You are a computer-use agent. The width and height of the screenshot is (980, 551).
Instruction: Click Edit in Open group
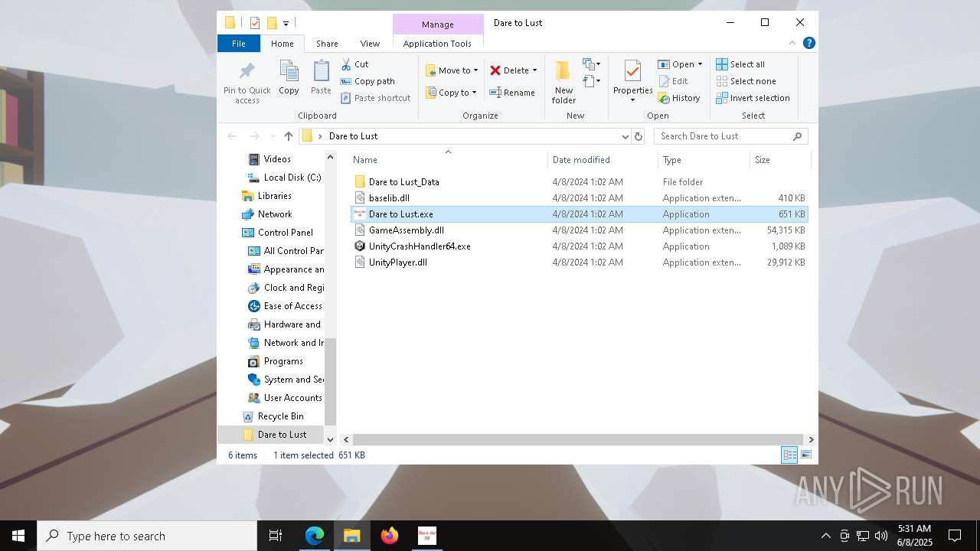click(x=672, y=81)
